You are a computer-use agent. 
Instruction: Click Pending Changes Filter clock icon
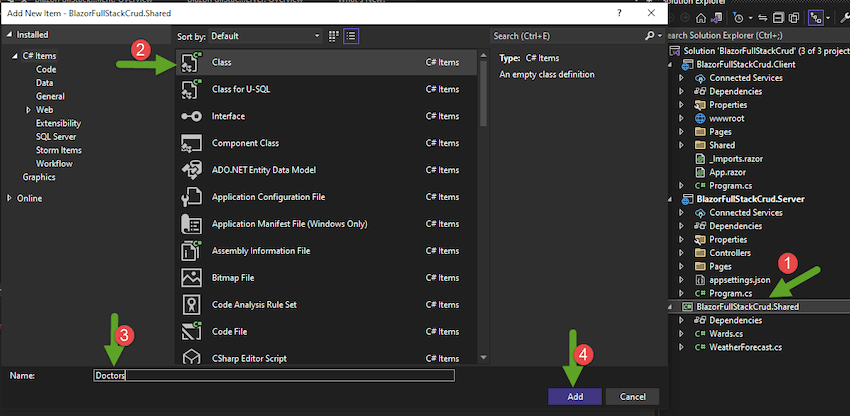[738, 18]
